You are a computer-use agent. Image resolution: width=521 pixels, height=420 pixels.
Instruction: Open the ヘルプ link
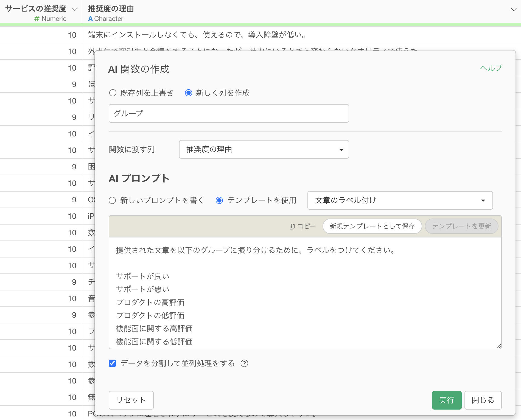(x=491, y=68)
